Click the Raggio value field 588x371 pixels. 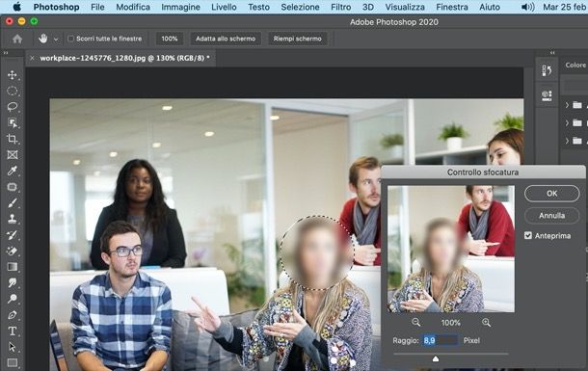[441, 340]
